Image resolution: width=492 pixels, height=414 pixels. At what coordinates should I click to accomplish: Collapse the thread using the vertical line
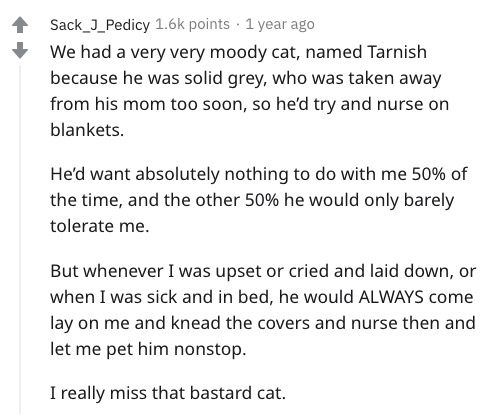click(20, 239)
